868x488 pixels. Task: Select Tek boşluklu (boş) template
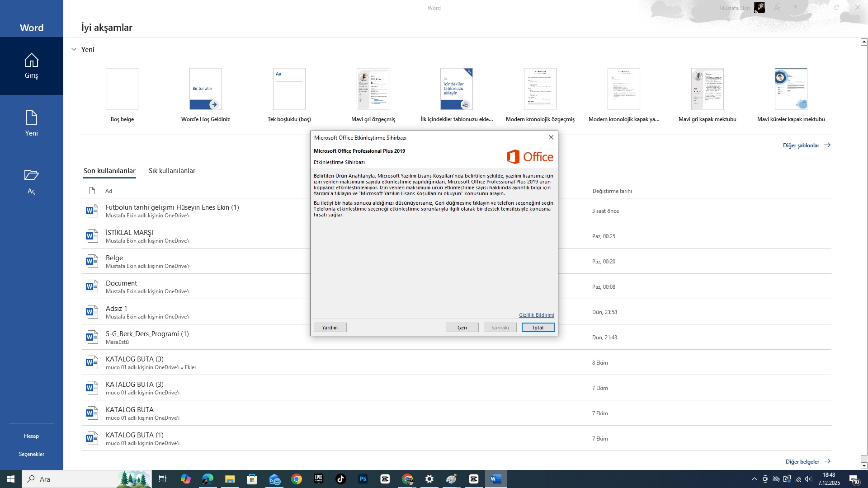(x=289, y=95)
